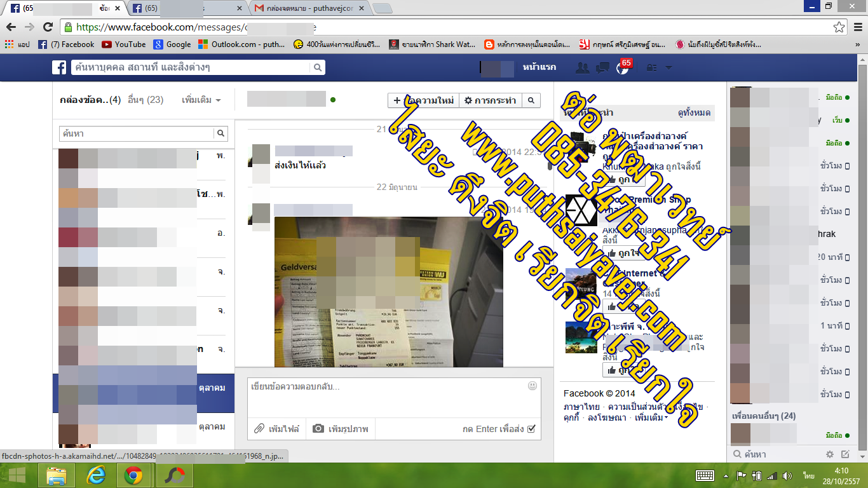Viewport: 868px width, 488px height.
Task: Open notifications globe showing 65
Action: point(623,67)
